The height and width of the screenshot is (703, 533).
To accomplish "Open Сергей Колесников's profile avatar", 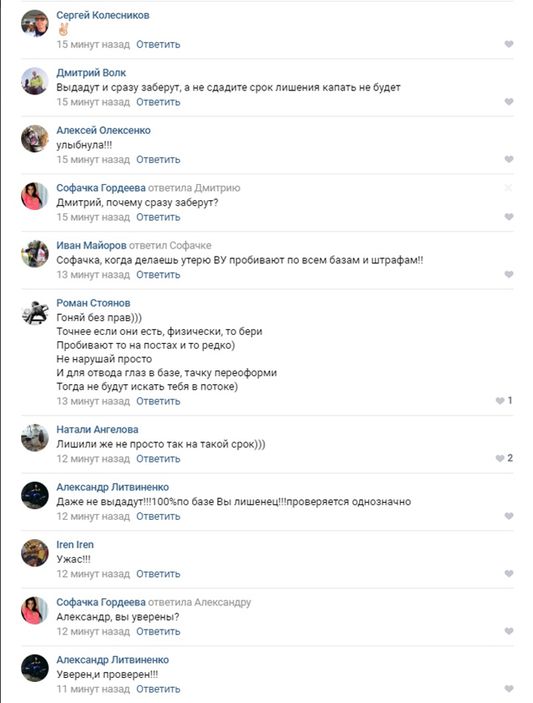I will (35, 23).
